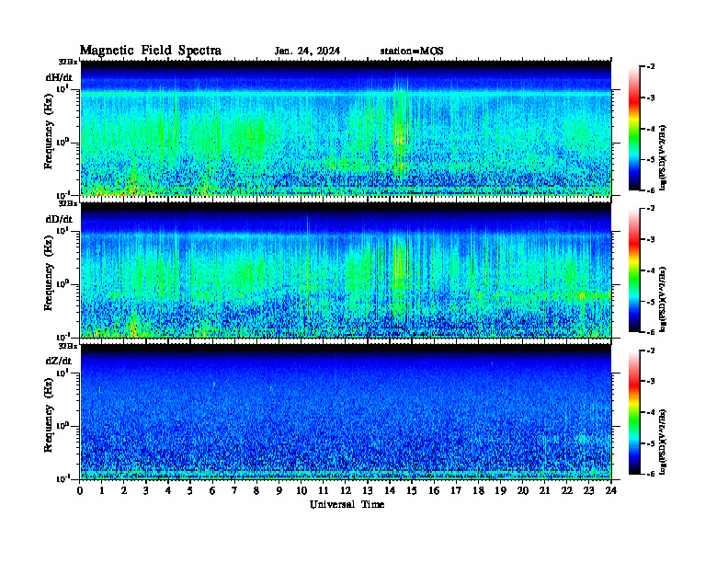
Task: Click the "22" tick on the Universal Time axis
Action: 567,490
